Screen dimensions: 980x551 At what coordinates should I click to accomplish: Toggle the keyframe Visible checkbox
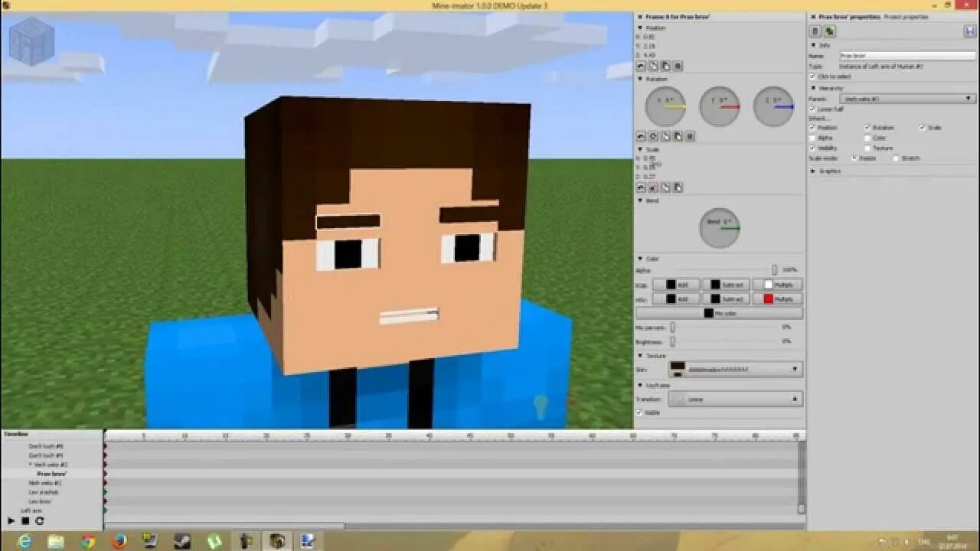tap(639, 412)
